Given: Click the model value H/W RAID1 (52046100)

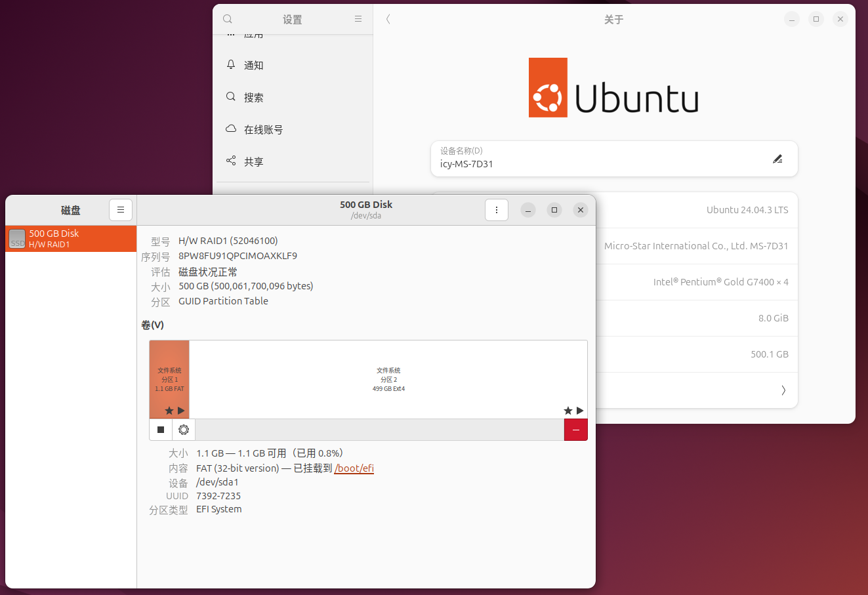Looking at the screenshot, I should pyautogui.click(x=228, y=241).
